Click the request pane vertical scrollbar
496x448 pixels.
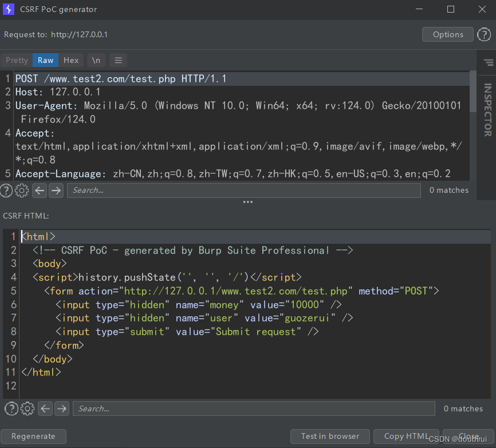click(473, 92)
